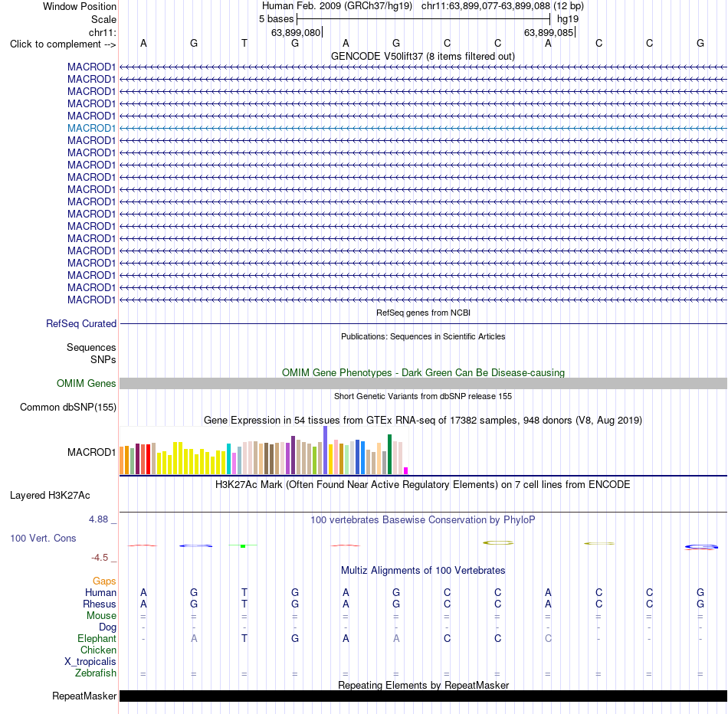Select the X_tropicalis alignment row label
Image resolution: width=728 pixels, height=714 pixels.
tap(90, 662)
